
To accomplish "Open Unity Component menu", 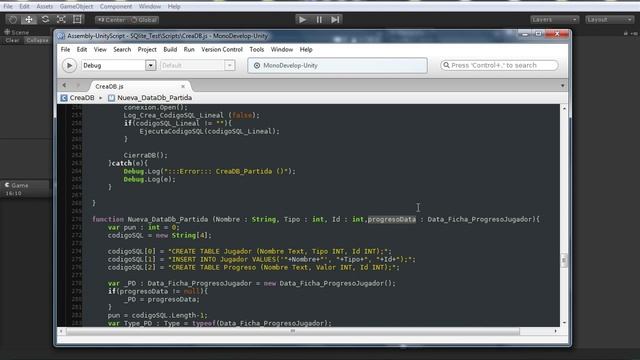I will click(116, 7).
